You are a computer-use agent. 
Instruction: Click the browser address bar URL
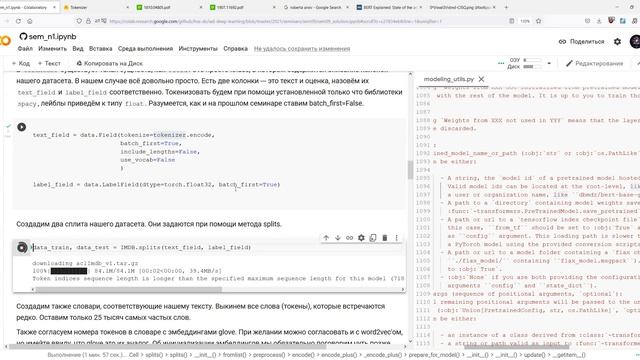pos(276,21)
